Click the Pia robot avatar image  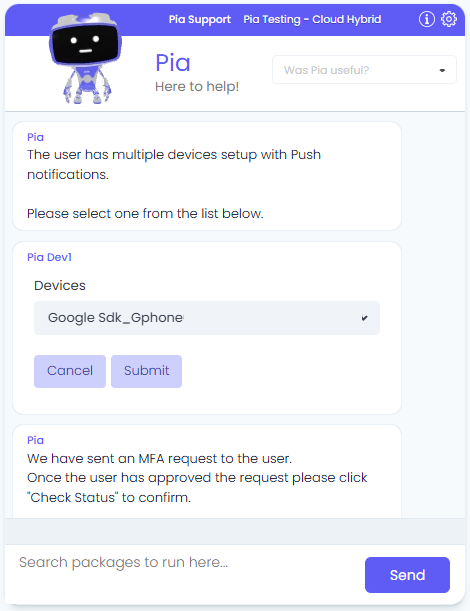point(85,58)
